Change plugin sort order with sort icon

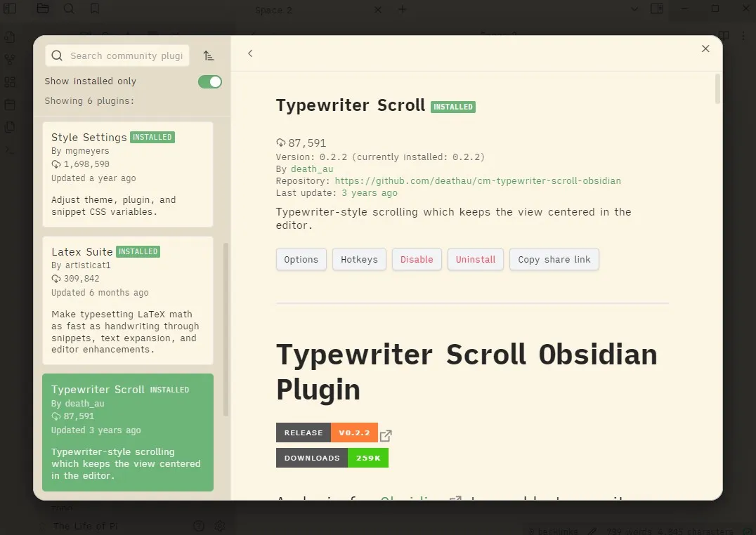pos(209,55)
